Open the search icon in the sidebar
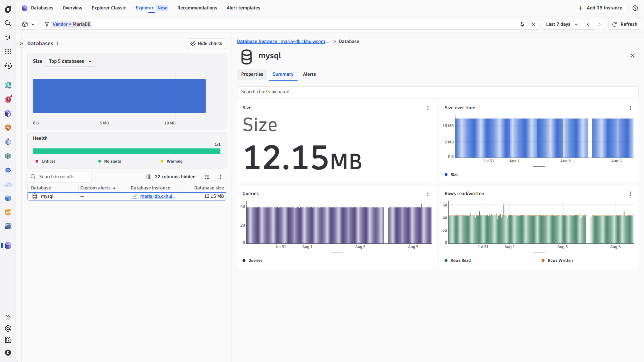644x362 pixels. [8, 23]
